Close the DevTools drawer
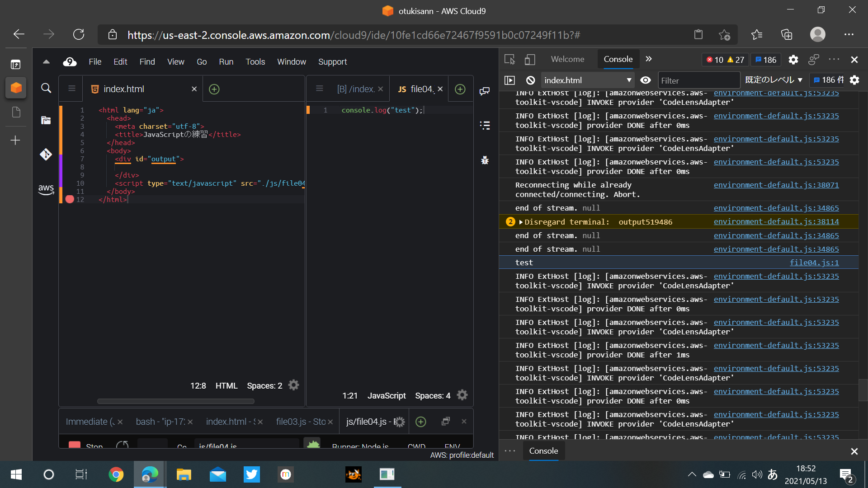The image size is (868, 488). (x=854, y=451)
